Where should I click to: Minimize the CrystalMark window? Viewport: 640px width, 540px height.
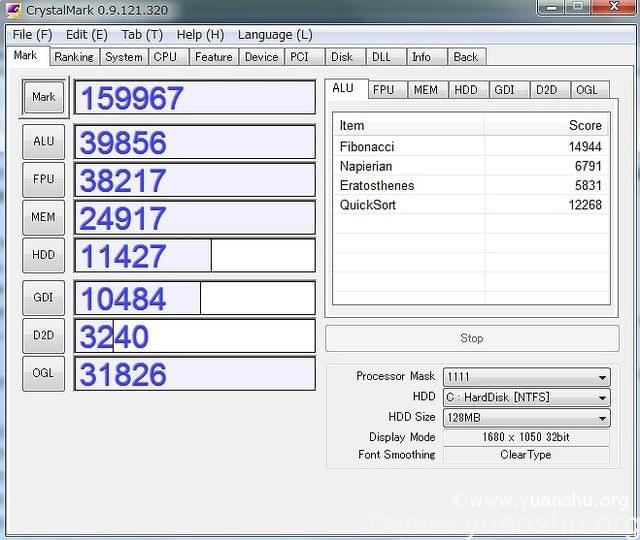coord(552,7)
